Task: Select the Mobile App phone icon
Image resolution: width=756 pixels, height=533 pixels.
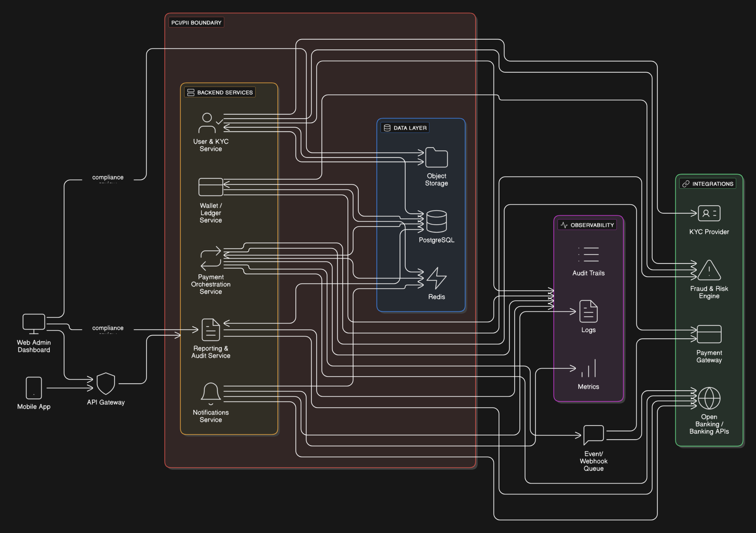Action: pos(34,388)
